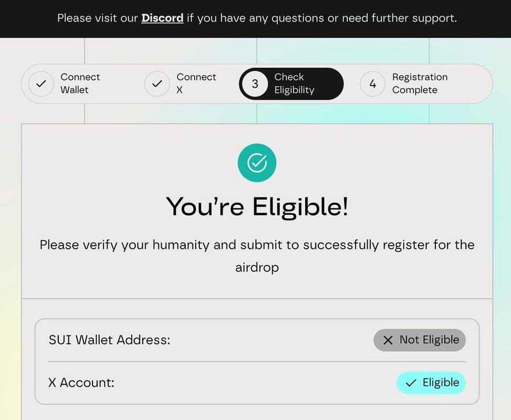The image size is (511, 420).
Task: Select the Check Eligibility step label
Action: tap(294, 83)
